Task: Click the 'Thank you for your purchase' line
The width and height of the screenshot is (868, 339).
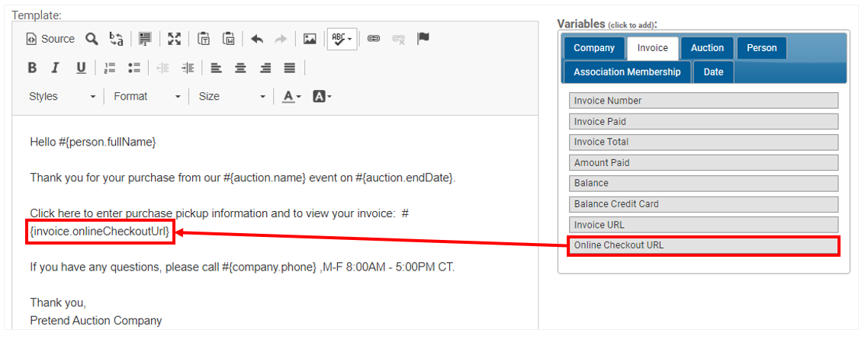Action: (x=243, y=178)
